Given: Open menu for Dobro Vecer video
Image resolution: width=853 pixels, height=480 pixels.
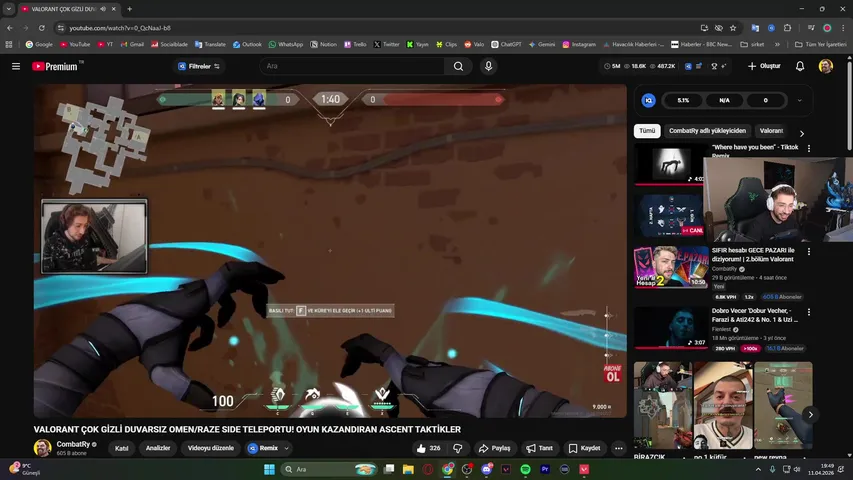Looking at the screenshot, I should click(x=809, y=312).
